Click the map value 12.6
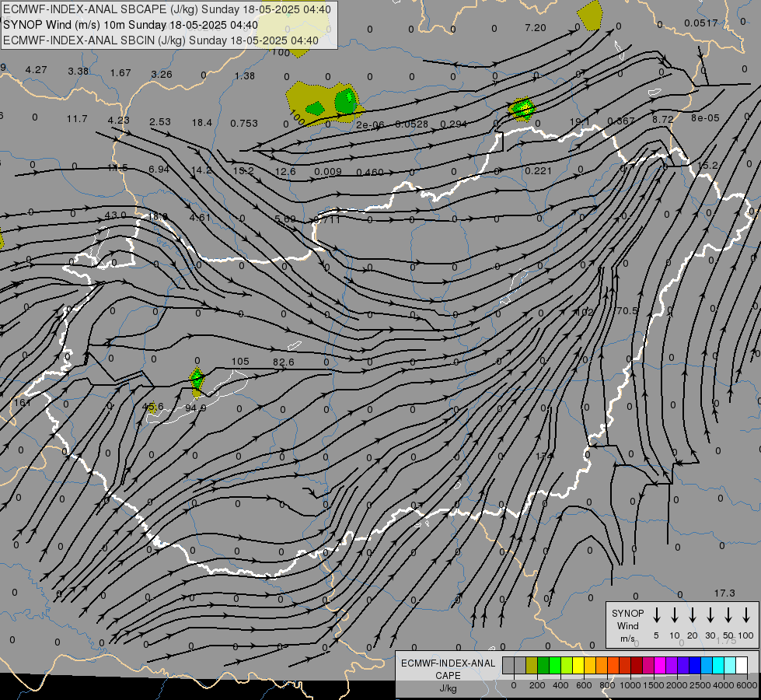 coord(285,171)
